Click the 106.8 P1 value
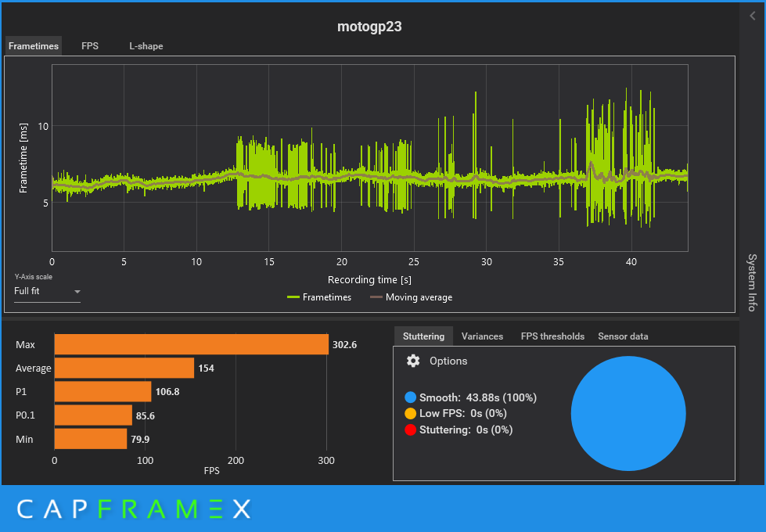The image size is (766, 532). [167, 392]
